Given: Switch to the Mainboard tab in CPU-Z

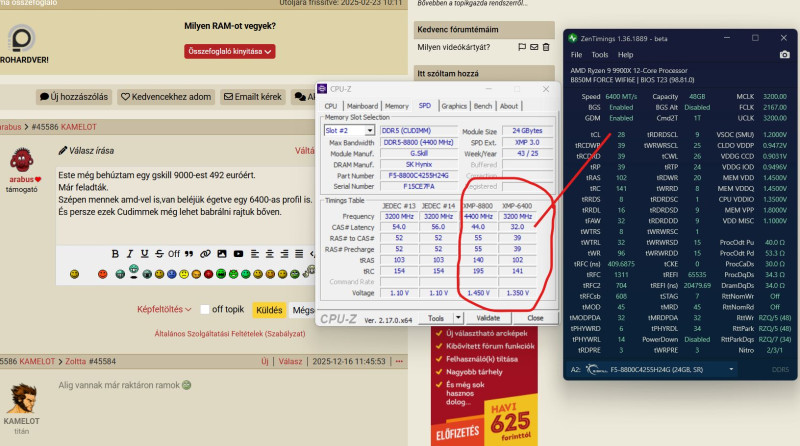Looking at the screenshot, I should coord(362,106).
